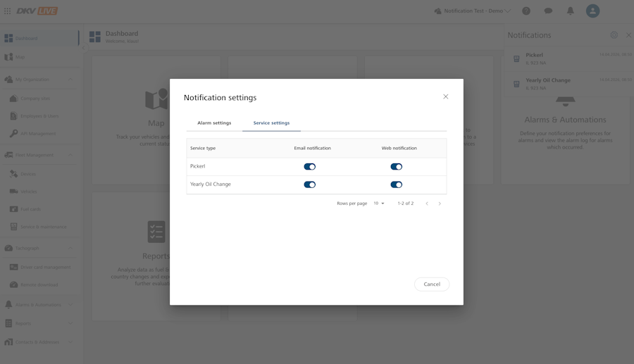Expand the Reports sidebar section
The width and height of the screenshot is (634, 364).
tap(70, 323)
